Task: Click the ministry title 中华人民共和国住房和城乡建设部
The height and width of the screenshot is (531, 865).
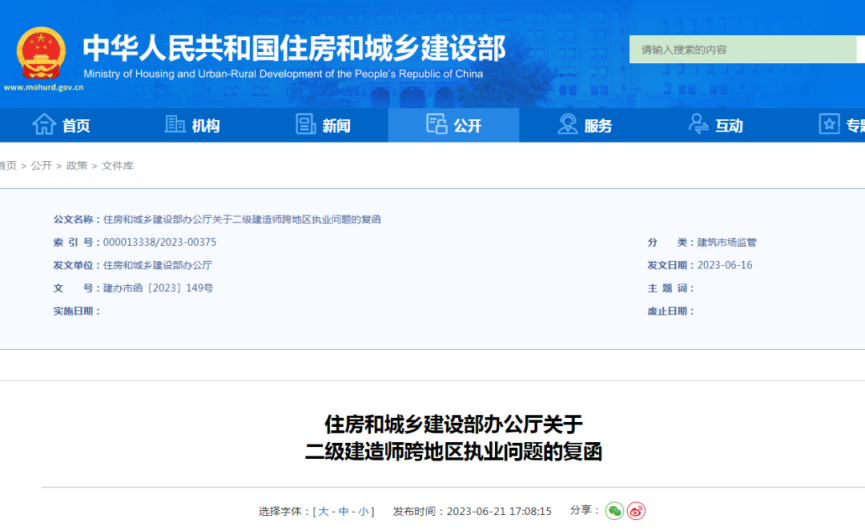Action: coord(294,48)
